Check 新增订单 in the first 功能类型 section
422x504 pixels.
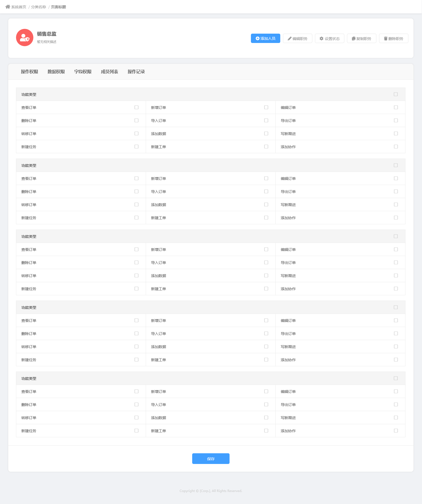pyautogui.click(x=266, y=107)
